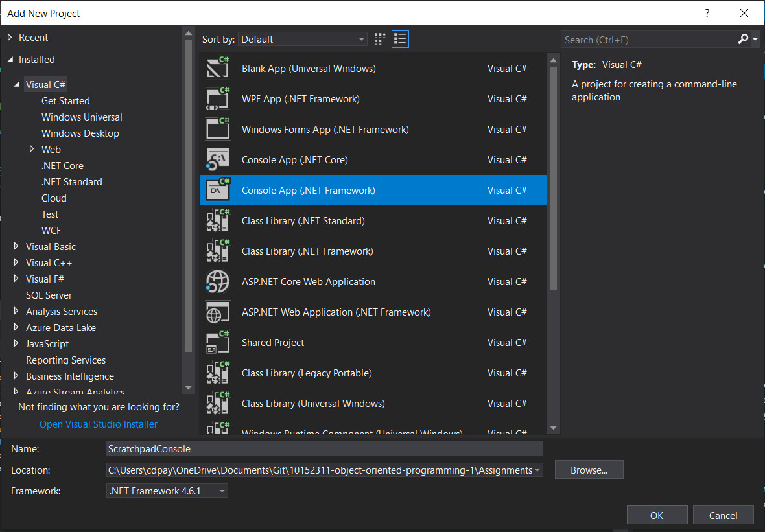Click the Class Library (Universal Windows) icon
765x532 pixels.
[218, 404]
